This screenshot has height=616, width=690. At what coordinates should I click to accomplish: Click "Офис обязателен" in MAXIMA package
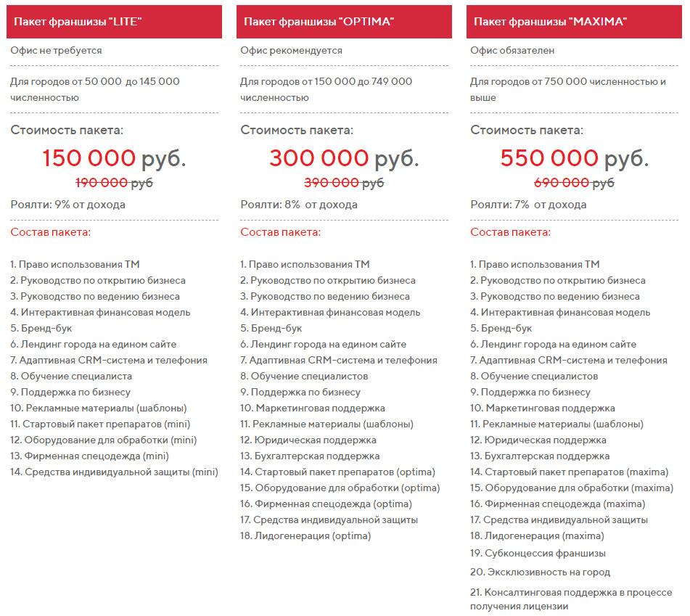click(512, 51)
